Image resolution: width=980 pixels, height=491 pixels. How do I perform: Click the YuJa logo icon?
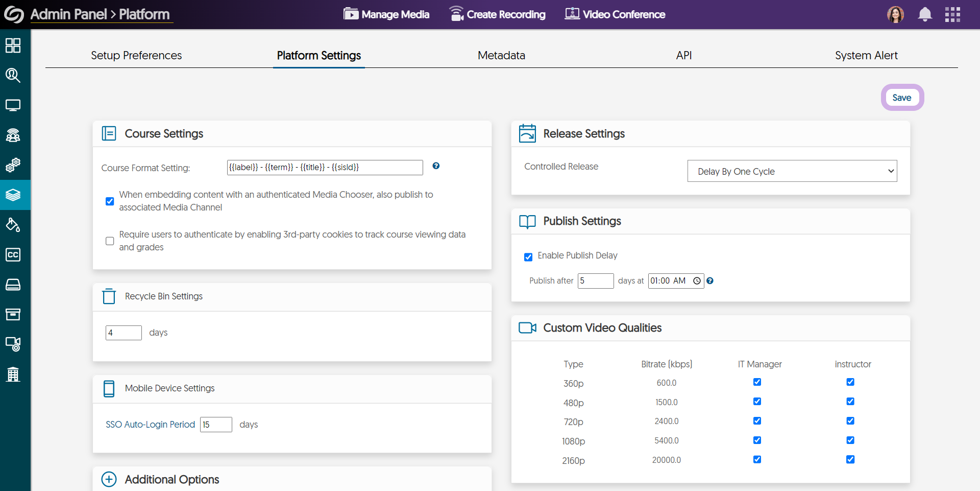[14, 14]
